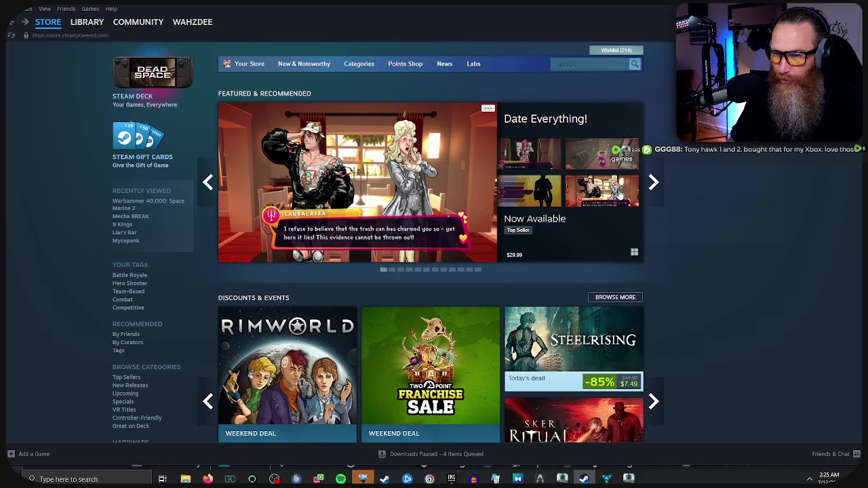Open the RimWorld weekend deal

[288, 374]
